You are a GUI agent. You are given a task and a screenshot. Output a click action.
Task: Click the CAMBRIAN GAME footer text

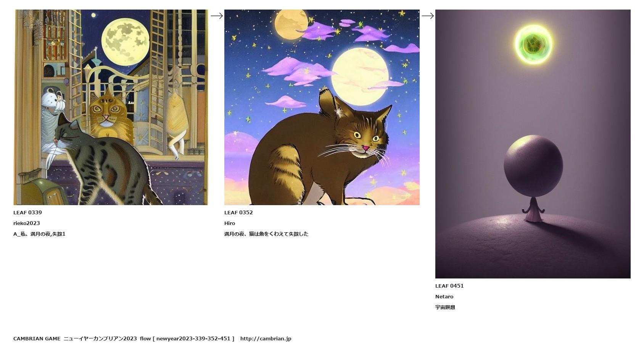coord(37,338)
